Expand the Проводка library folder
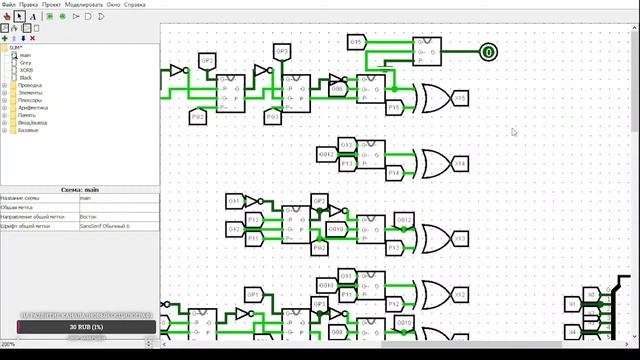640x360 pixels. point(4,85)
